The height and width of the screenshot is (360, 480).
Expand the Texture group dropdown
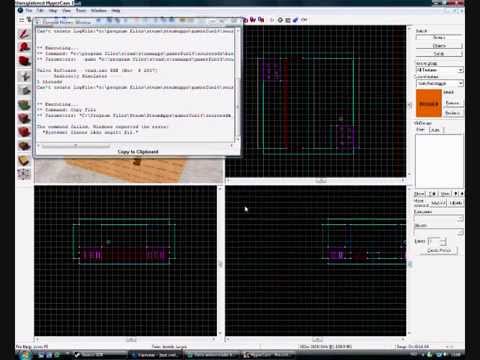coord(460,70)
